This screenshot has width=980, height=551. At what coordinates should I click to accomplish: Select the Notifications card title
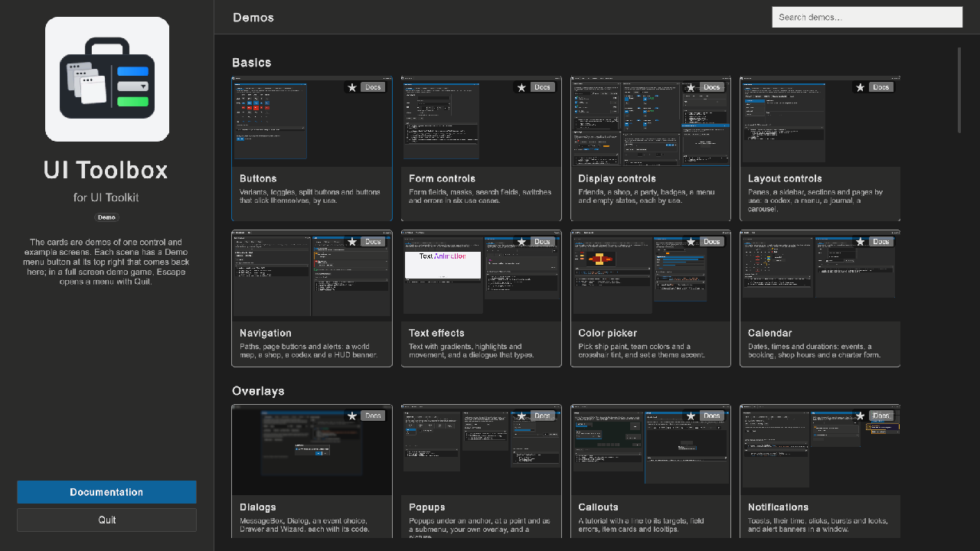778,507
